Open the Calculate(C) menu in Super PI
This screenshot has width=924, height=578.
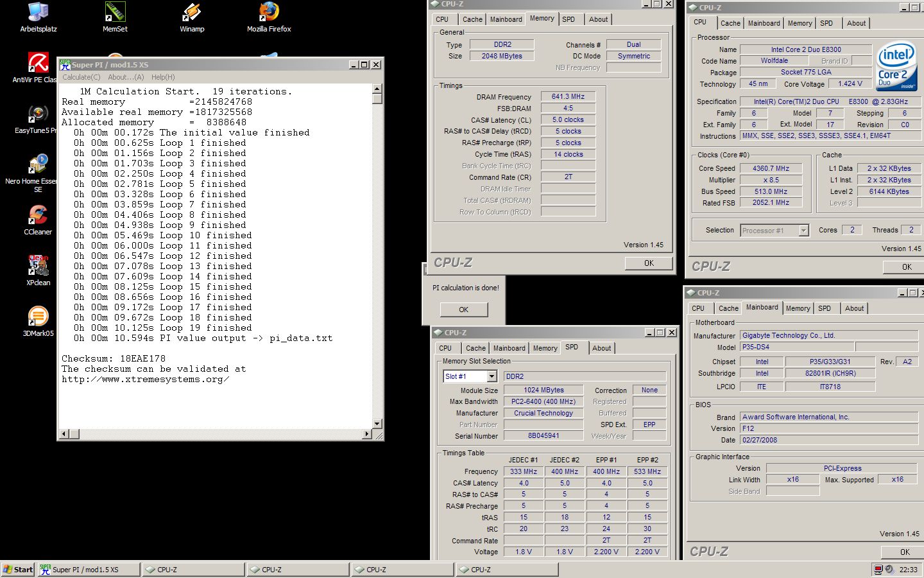click(81, 77)
